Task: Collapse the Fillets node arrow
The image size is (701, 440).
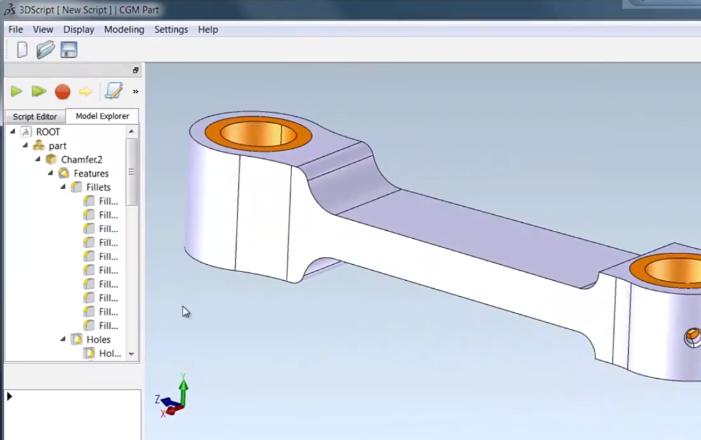Action: point(63,186)
